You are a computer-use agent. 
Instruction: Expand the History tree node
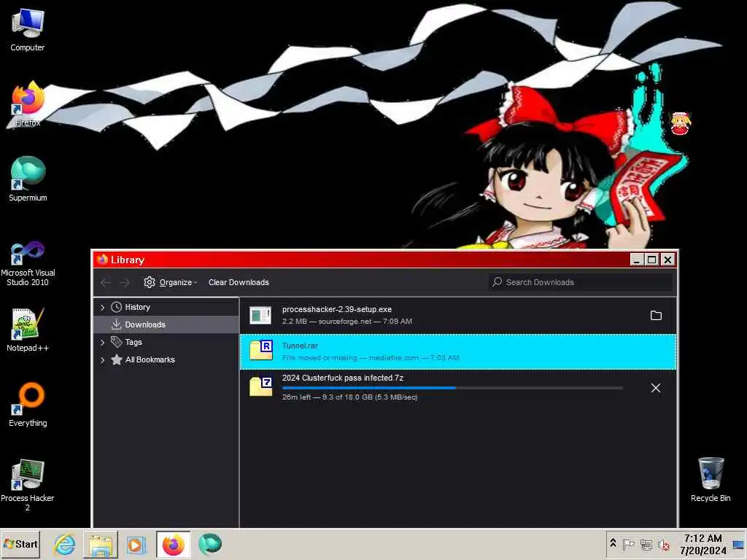[x=102, y=308]
